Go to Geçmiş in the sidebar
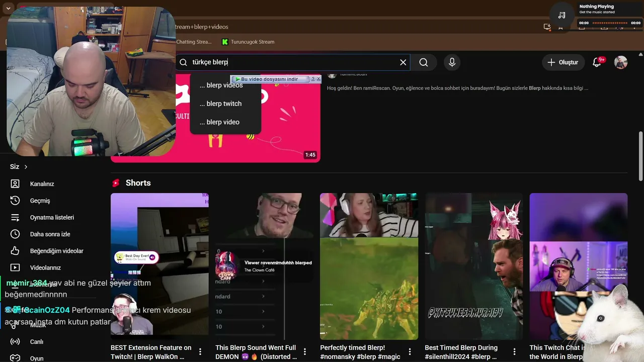 40,201
